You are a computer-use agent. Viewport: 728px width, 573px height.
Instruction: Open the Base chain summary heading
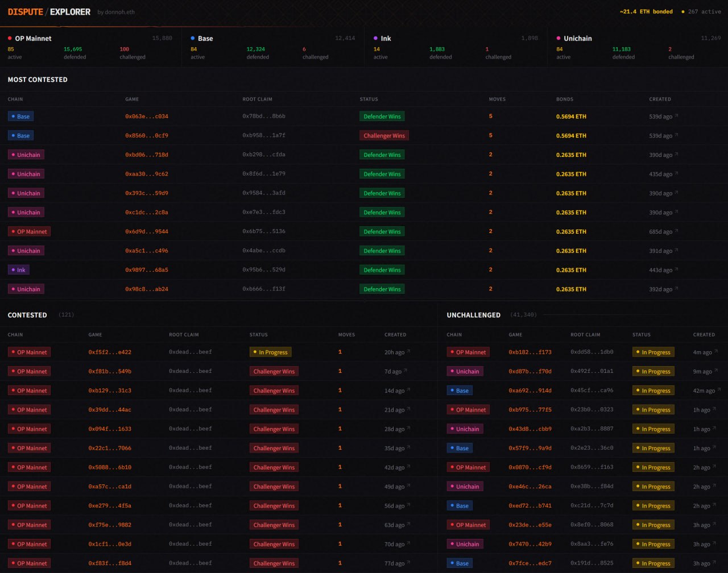point(205,39)
